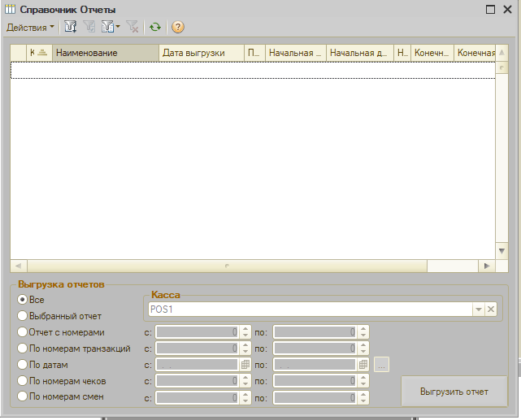The width and height of the screenshot is (521, 420).
Task: Click the disable filter icon
Action: click(x=132, y=27)
